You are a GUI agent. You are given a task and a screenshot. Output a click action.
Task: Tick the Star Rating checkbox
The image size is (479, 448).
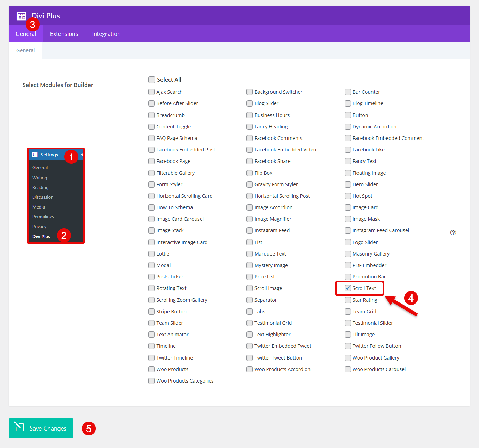[x=348, y=300]
